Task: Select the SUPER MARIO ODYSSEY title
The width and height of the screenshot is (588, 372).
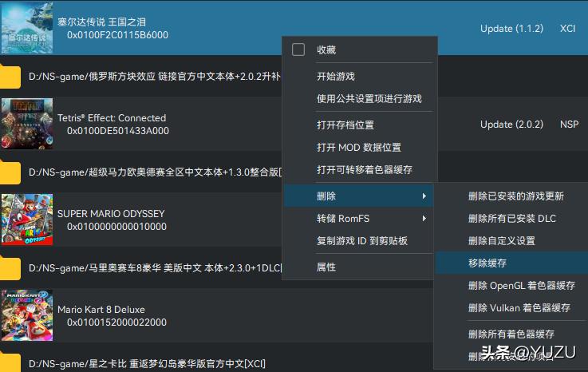Action: (x=111, y=214)
